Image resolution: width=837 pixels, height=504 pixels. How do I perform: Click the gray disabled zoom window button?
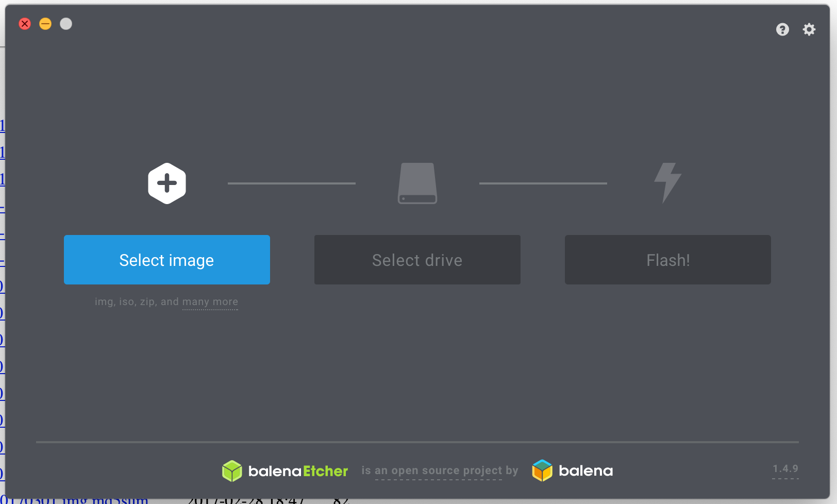pyautogui.click(x=66, y=24)
